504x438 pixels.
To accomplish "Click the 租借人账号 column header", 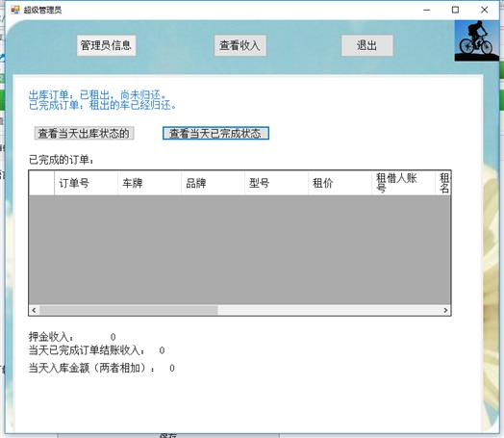I will pos(403,183).
